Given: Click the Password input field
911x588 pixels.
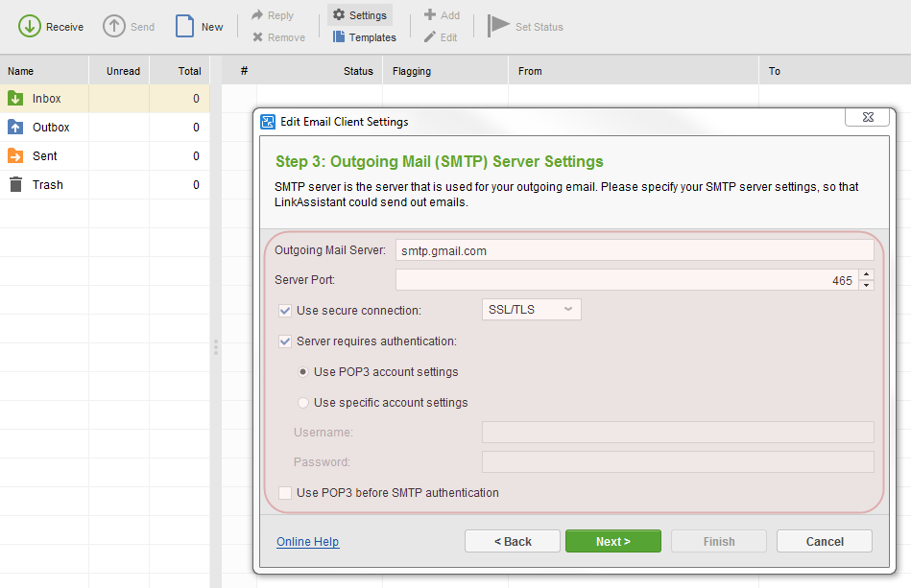Looking at the screenshot, I should coord(678,462).
